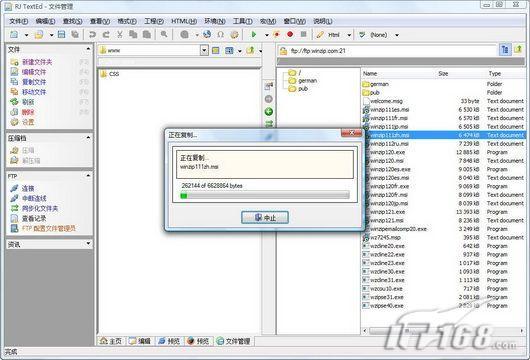Image resolution: width=530 pixels, height=360 pixels.
Task: Select the pub folder in FTP tree
Action: point(303,89)
